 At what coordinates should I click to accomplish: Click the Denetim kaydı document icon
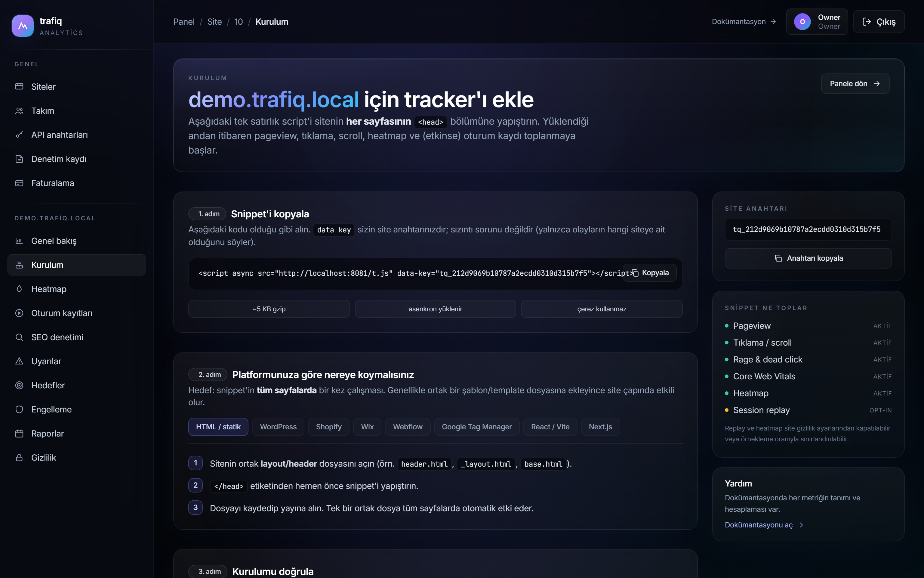pyautogui.click(x=19, y=159)
